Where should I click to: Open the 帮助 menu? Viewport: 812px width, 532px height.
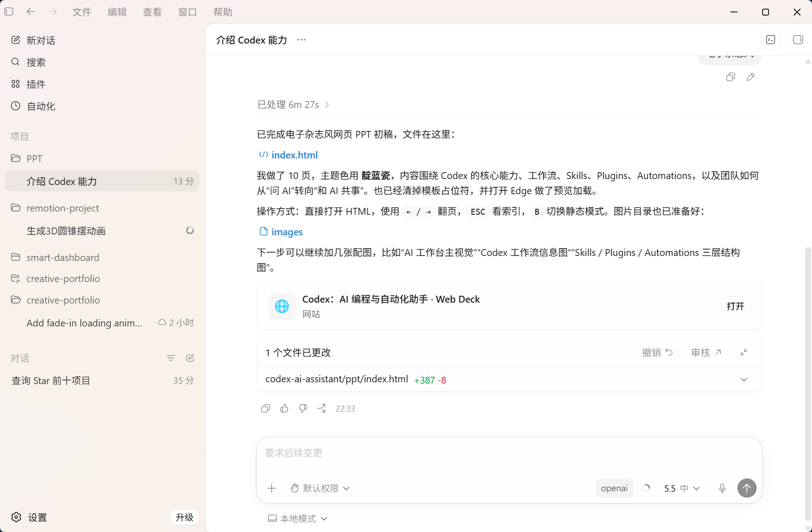[223, 12]
